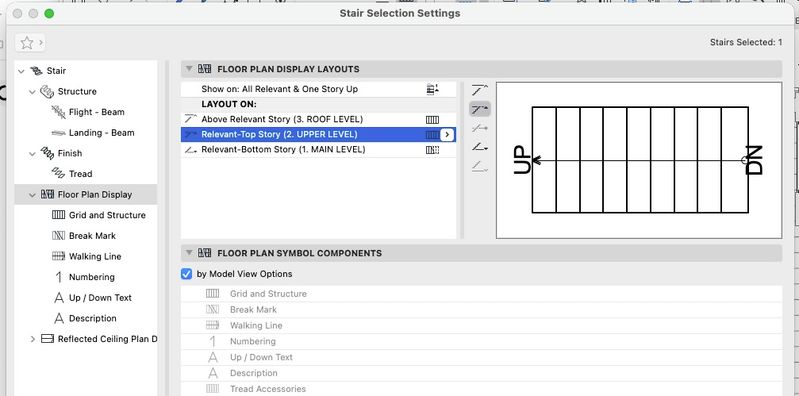Screen dimensions: 799x396
Task: Collapse the Floor Plan Display branch
Action: click(x=33, y=195)
